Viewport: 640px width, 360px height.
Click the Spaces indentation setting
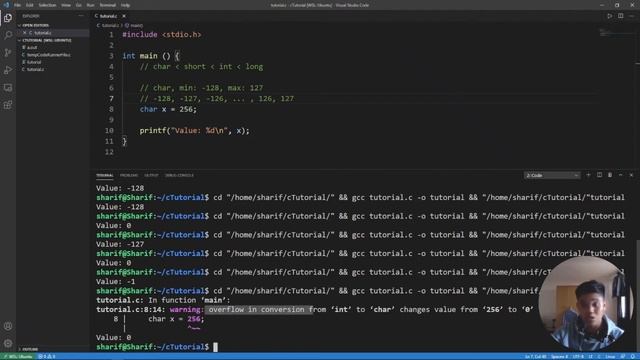pyautogui.click(x=559, y=356)
